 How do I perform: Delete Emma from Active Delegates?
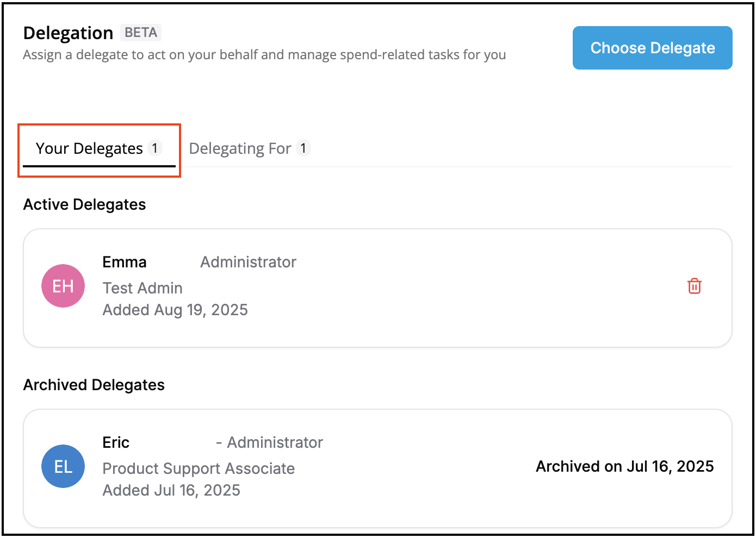(693, 285)
